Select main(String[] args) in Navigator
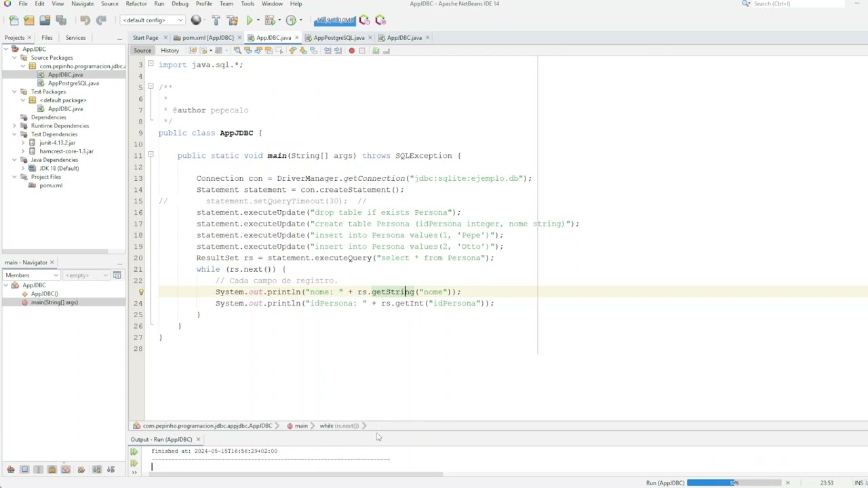Screen dimensions: 868x488 [54, 302]
